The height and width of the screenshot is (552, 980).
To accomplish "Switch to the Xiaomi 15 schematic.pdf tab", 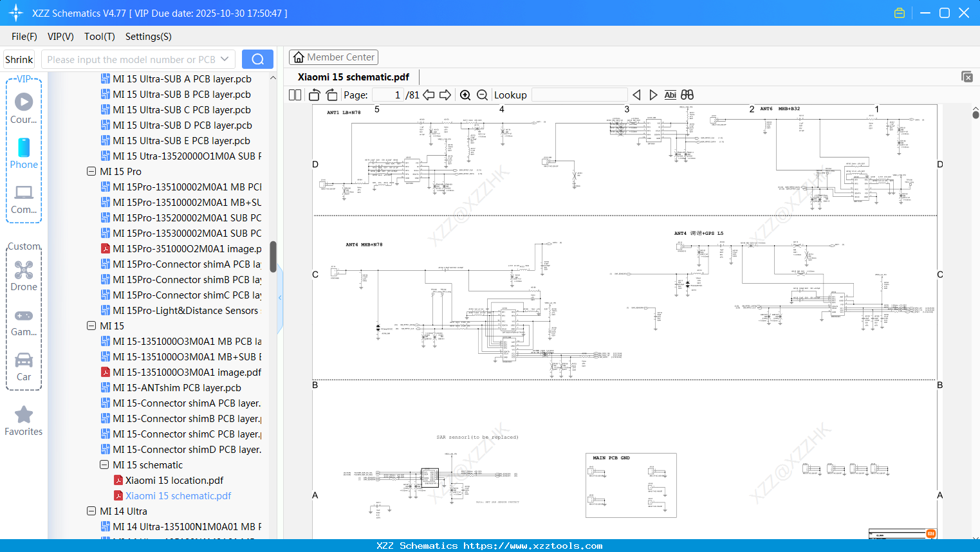I will [353, 77].
